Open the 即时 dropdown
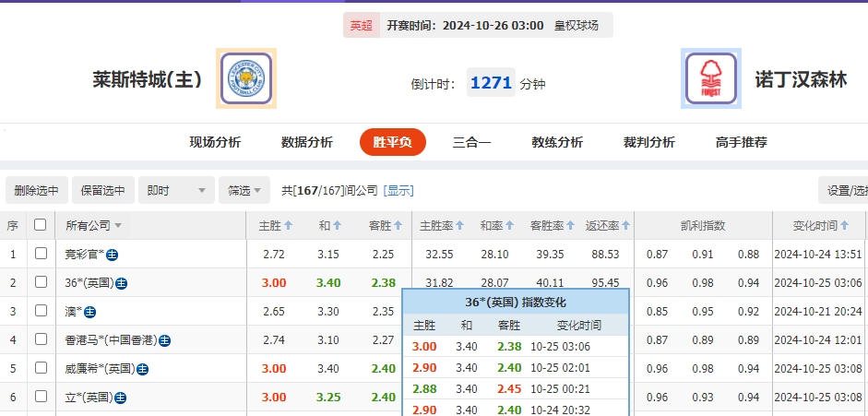 tap(175, 191)
